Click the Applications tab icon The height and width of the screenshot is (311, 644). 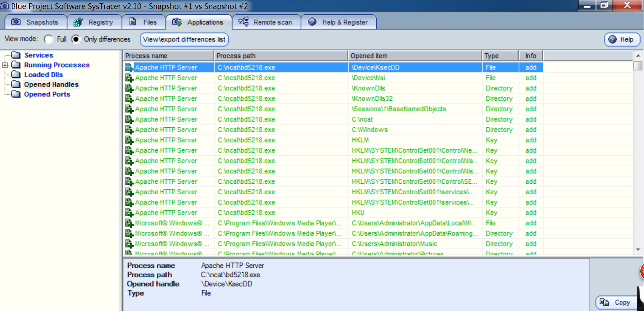click(x=177, y=22)
